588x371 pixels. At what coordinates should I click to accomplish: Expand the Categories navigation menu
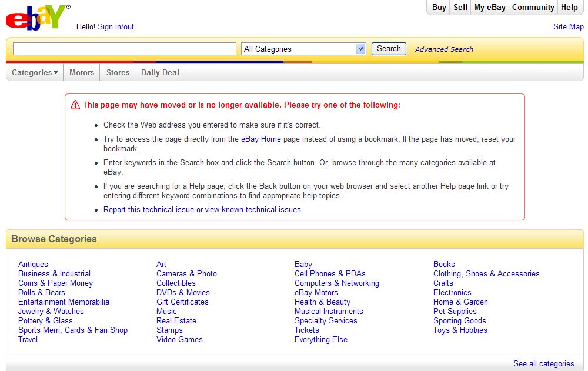click(x=35, y=73)
